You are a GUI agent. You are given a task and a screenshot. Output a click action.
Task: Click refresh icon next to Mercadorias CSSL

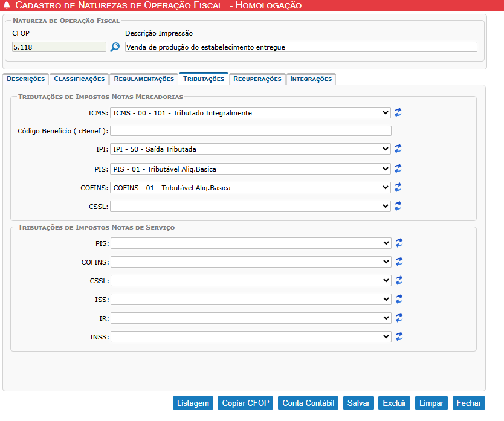coord(398,207)
